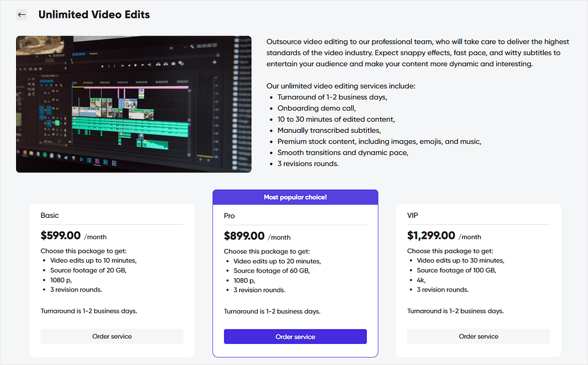Click 'Choose this package to get:' in Basic
This screenshot has height=365, width=588.
point(84,251)
